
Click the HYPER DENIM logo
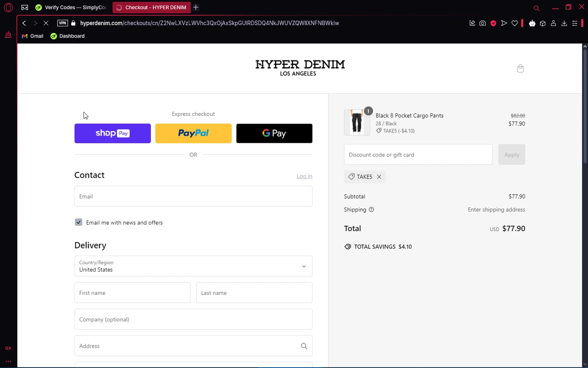pyautogui.click(x=300, y=68)
